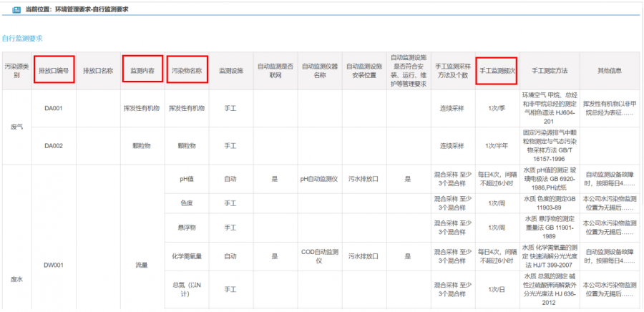Screen dimensions: 644x312
Task: Click the 监测内容 column header
Action: click(142, 71)
